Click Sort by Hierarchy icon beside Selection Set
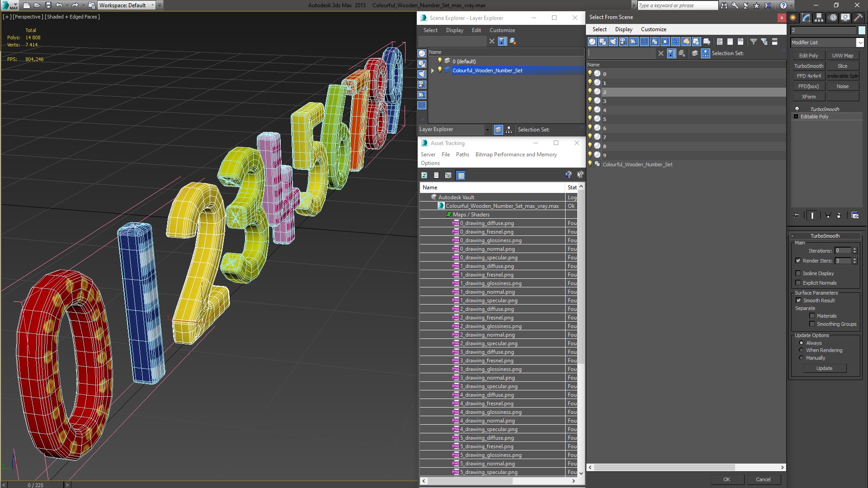Screen dimensions: 868x488 (x=705, y=53)
